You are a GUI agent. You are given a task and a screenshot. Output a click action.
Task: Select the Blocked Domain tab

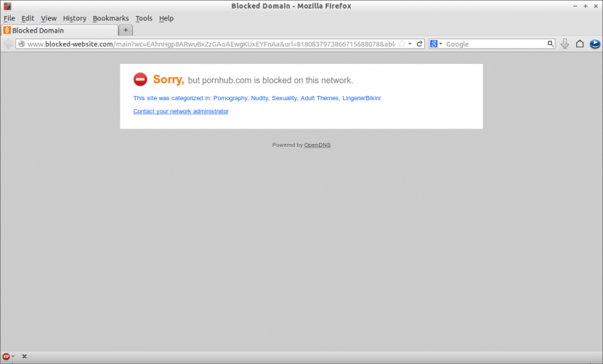(x=60, y=30)
